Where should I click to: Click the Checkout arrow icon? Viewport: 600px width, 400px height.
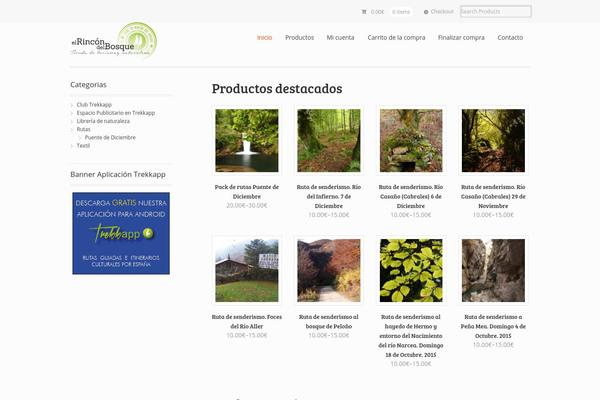click(427, 12)
